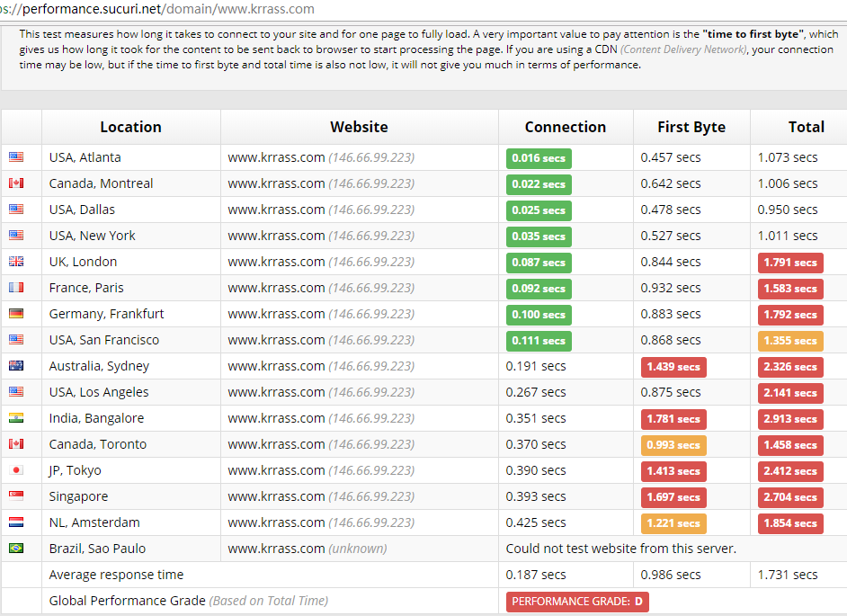Viewport: 847px width, 616px height.
Task: Click the Canada flag icon for Montreal
Action: [16, 183]
